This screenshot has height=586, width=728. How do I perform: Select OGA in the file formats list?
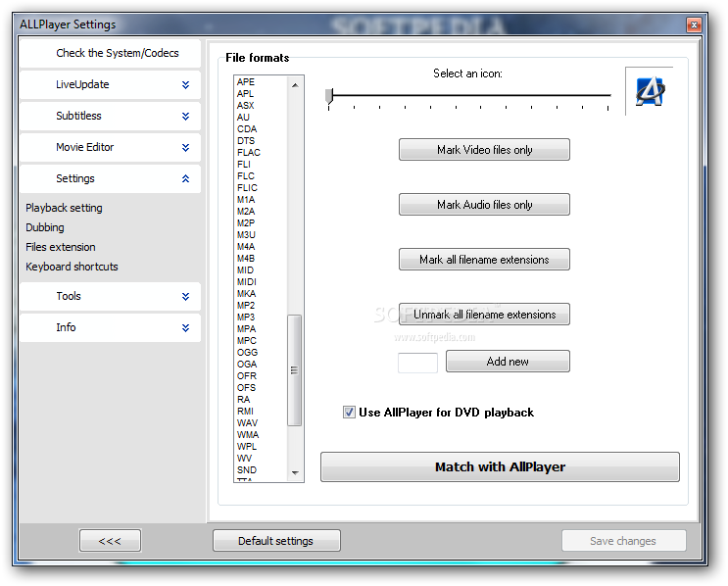(x=247, y=364)
